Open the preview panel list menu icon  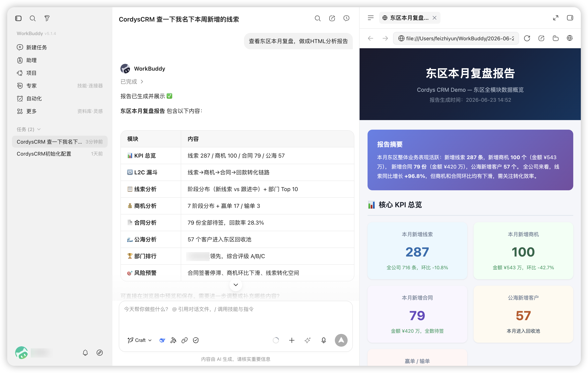pos(371,18)
